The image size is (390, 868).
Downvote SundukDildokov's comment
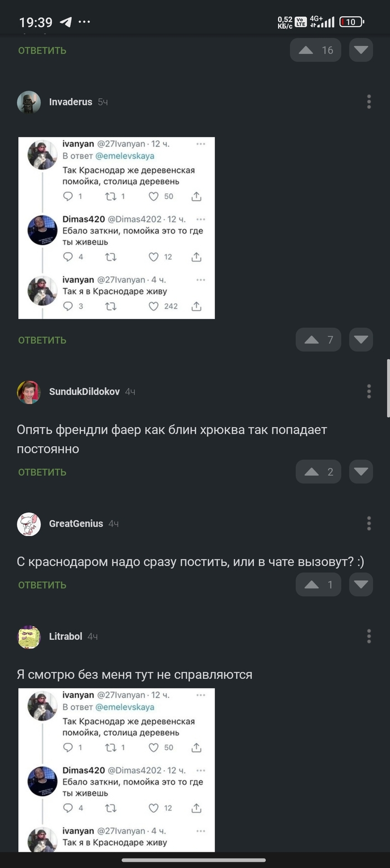[x=361, y=472]
